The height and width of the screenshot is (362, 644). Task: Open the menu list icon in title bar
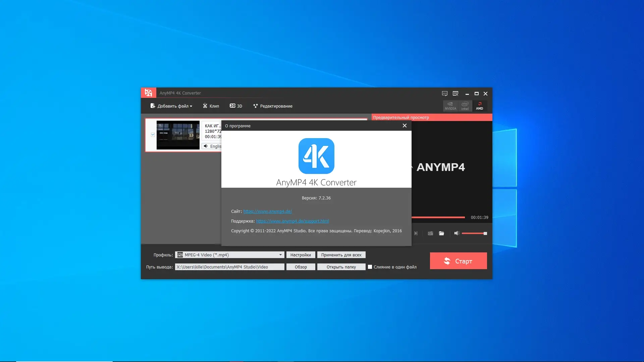pyautogui.click(x=455, y=94)
